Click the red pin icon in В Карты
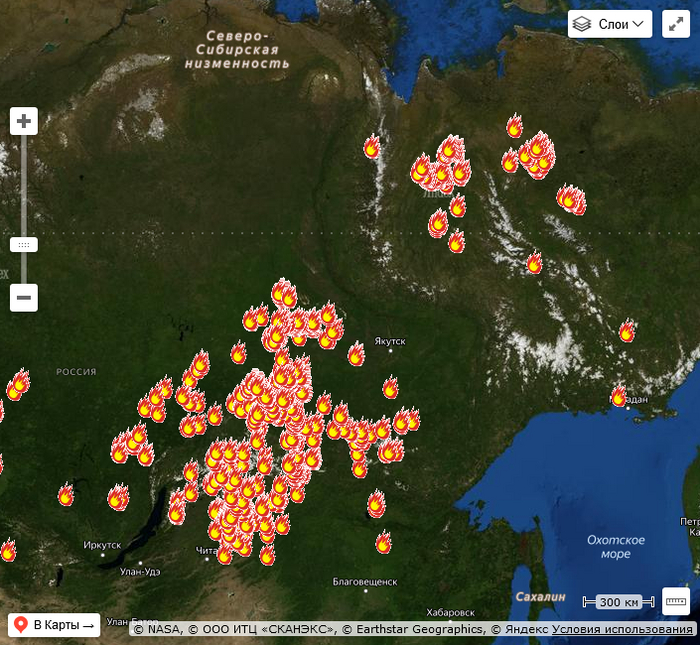The image size is (700, 645). pos(21,625)
